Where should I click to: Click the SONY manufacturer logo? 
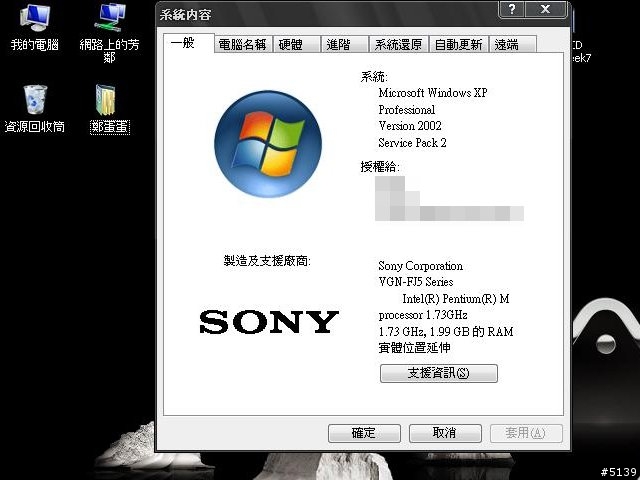[x=269, y=322]
